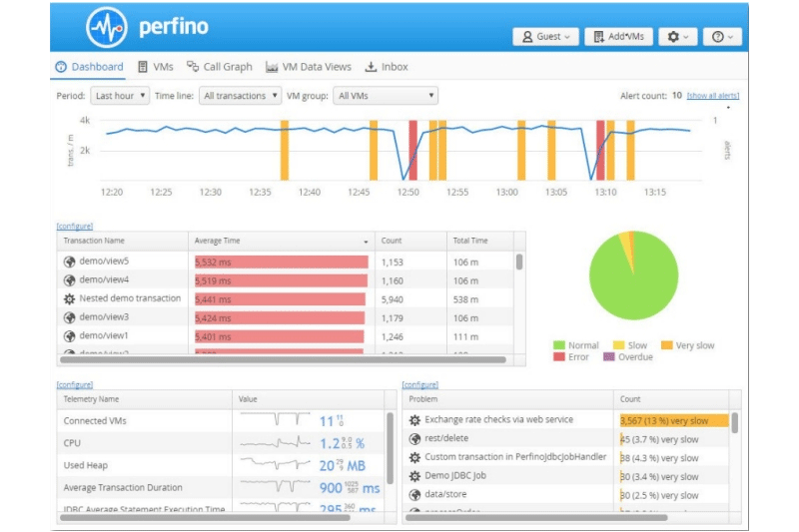Click the globe icon beside demo/view4
Image resolution: width=799 pixels, height=532 pixels.
tap(69, 280)
